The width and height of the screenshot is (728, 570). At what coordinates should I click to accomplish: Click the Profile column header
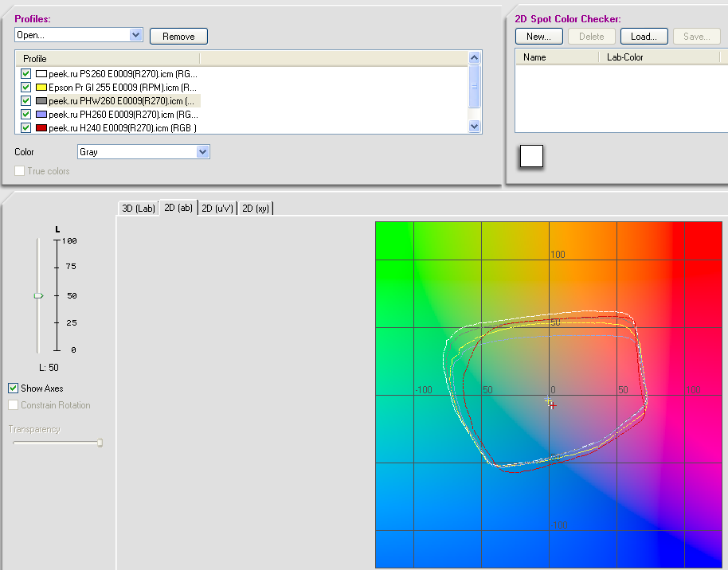click(108, 58)
